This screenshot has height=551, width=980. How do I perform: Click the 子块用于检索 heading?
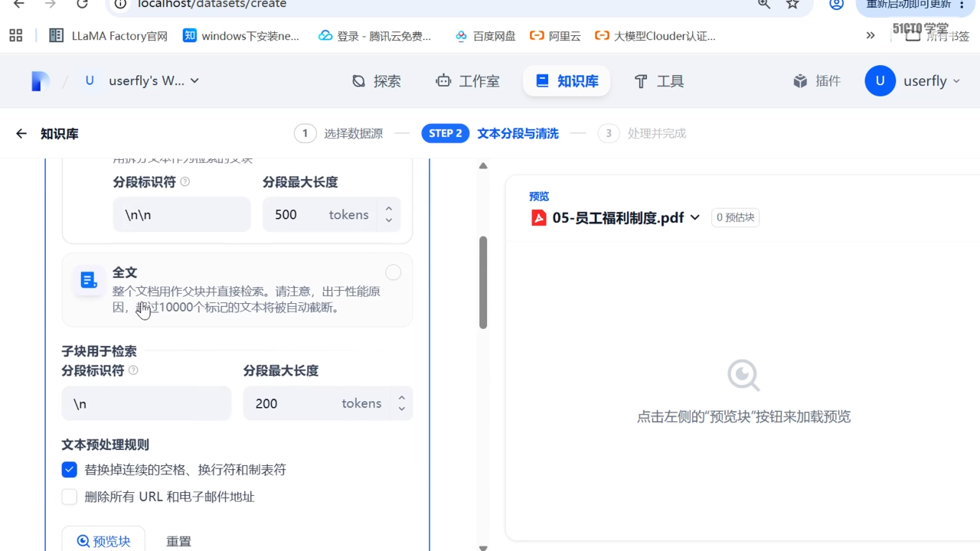point(99,351)
